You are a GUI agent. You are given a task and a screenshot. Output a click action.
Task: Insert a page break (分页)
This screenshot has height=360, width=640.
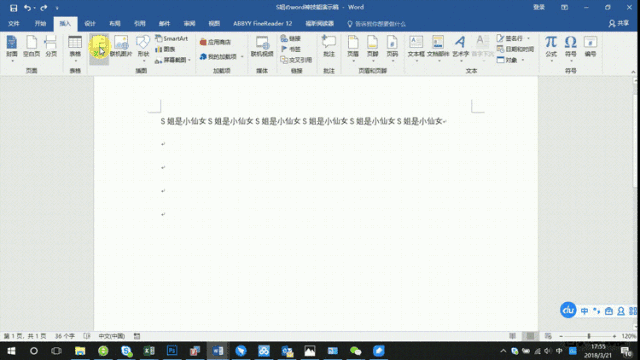tap(51, 46)
